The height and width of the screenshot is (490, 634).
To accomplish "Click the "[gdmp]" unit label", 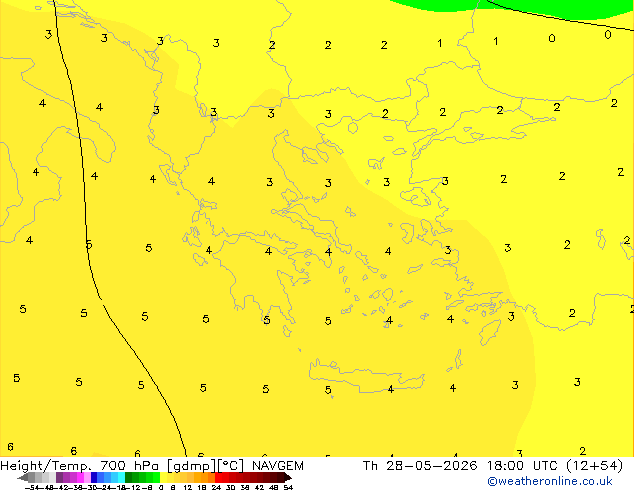I will pos(192,466).
